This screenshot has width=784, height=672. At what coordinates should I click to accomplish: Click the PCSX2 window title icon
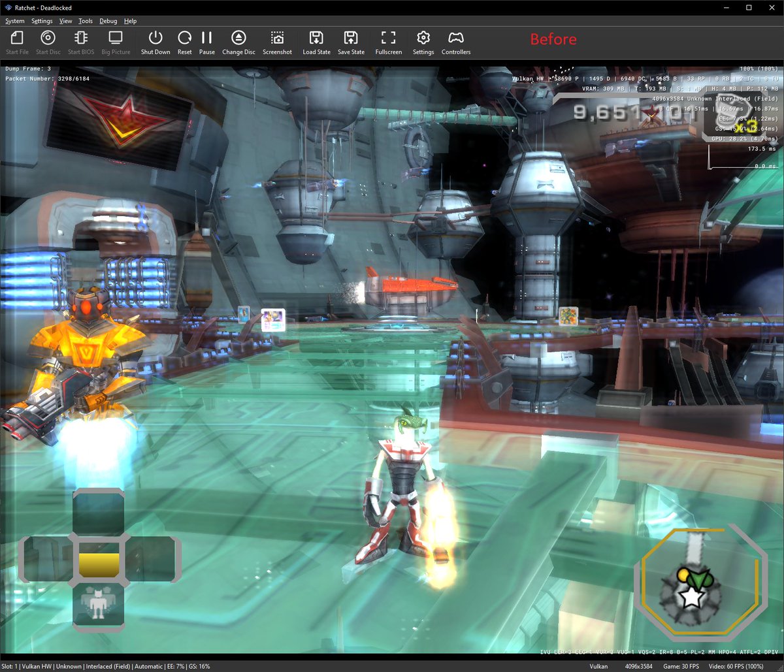8,7
